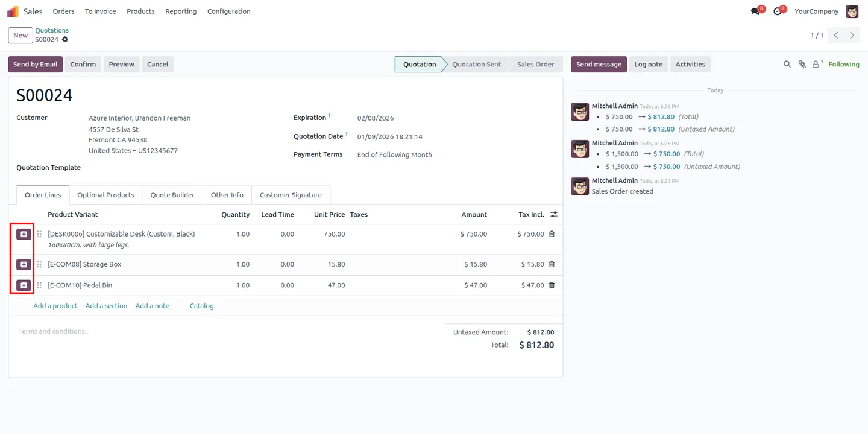Open the Products menu
Screen dimensions: 868x435
click(x=140, y=11)
